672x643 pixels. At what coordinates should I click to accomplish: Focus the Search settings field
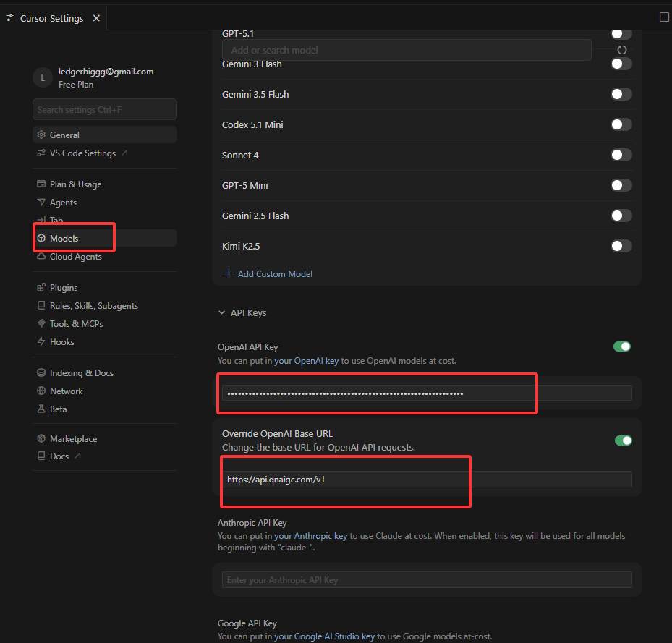pyautogui.click(x=105, y=109)
